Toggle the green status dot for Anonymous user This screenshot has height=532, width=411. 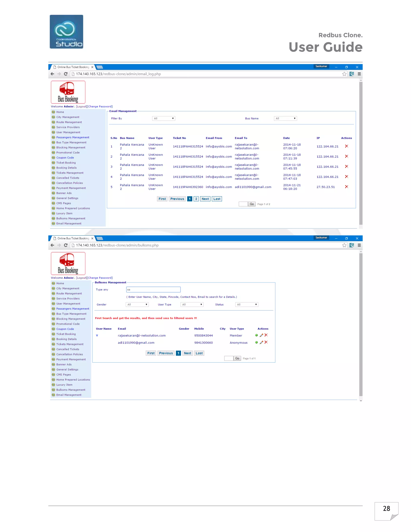click(x=256, y=342)
